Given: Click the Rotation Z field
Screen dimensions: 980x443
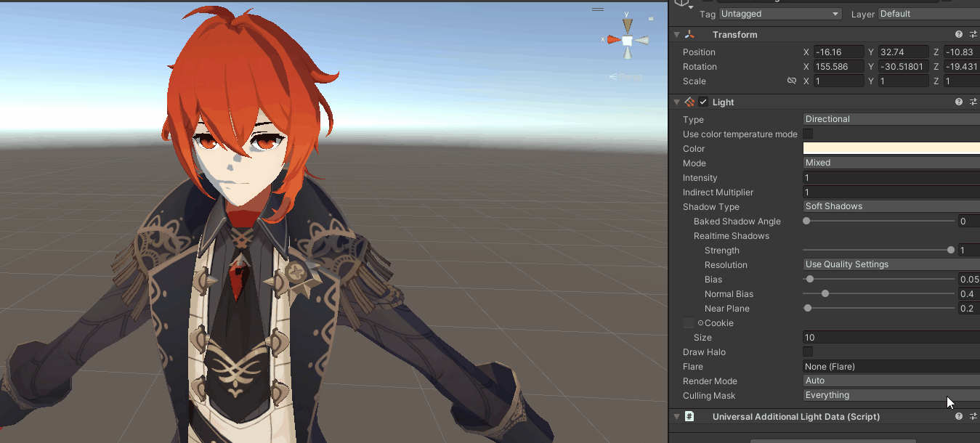Looking at the screenshot, I should tap(961, 67).
